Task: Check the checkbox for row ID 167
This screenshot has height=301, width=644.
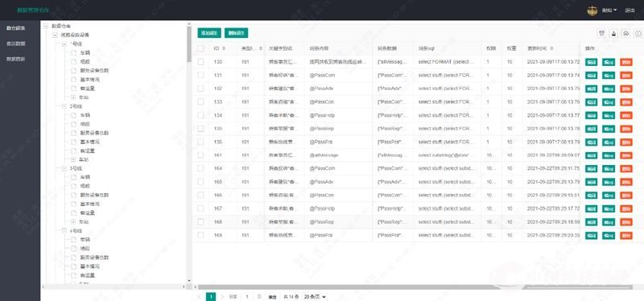Action: pos(200,208)
